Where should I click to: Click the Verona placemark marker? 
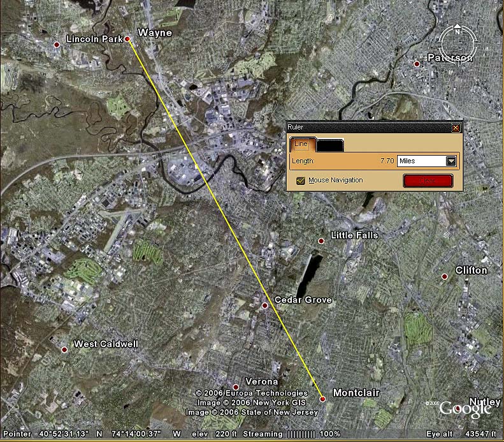click(x=236, y=387)
